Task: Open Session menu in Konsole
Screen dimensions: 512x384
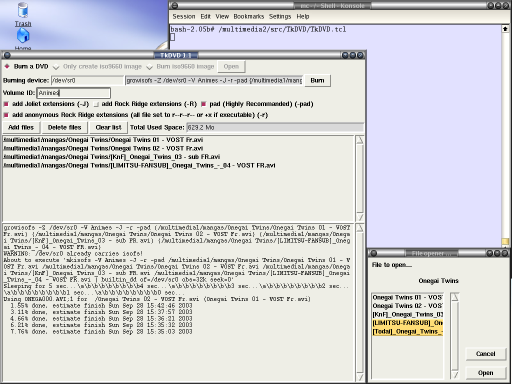Action: (x=184, y=16)
